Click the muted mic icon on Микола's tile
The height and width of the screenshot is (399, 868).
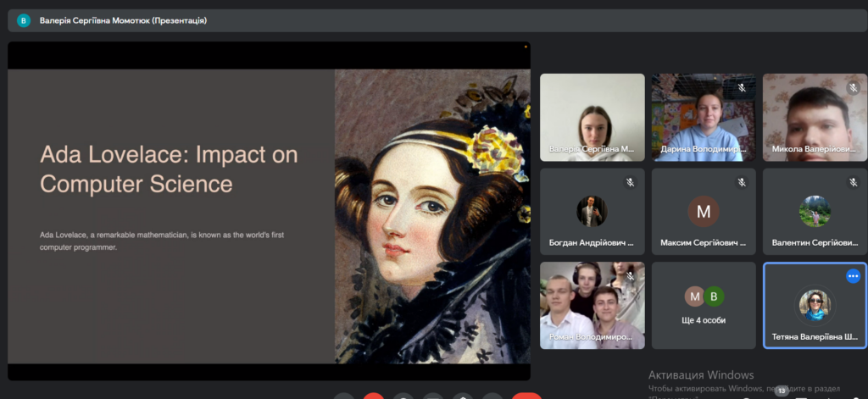click(x=854, y=87)
